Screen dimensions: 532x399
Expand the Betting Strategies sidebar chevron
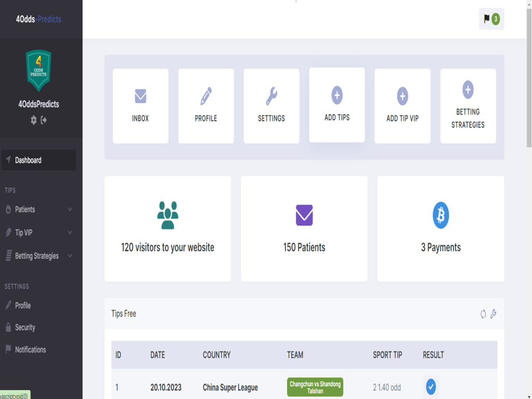tap(70, 255)
